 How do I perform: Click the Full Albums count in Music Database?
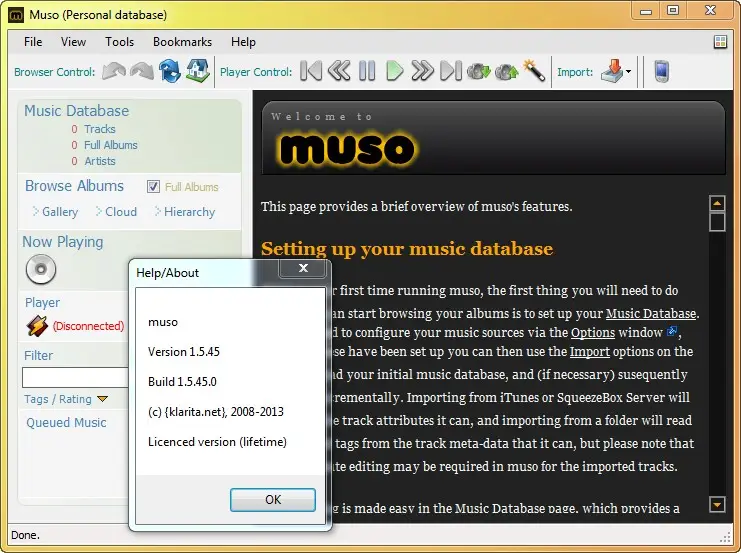[x=111, y=145]
